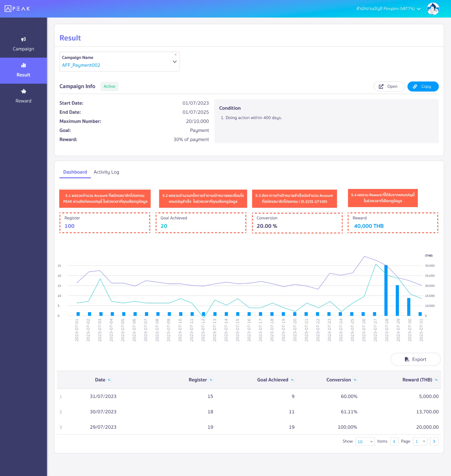Click the 20,000.00 reward cell
This screenshot has width=451, height=476.
427,427
